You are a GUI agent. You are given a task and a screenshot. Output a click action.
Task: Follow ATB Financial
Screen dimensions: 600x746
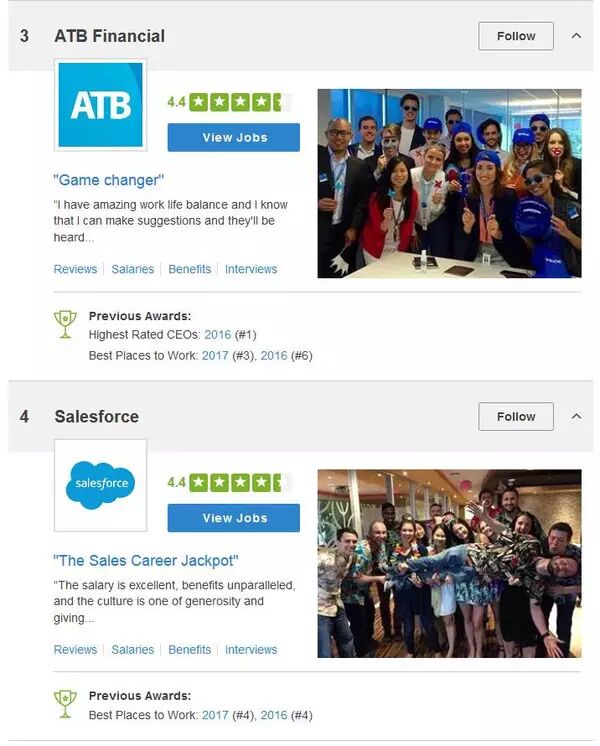click(x=516, y=36)
